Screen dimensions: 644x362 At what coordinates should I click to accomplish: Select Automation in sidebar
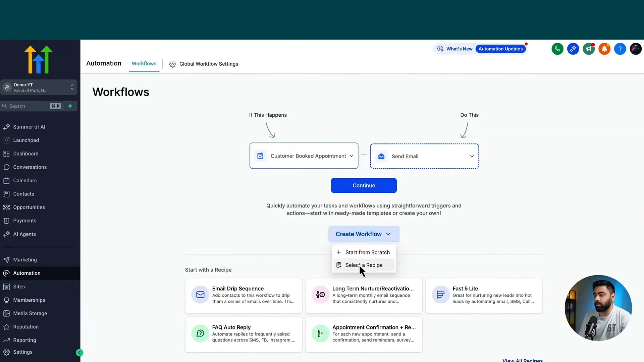point(27,273)
